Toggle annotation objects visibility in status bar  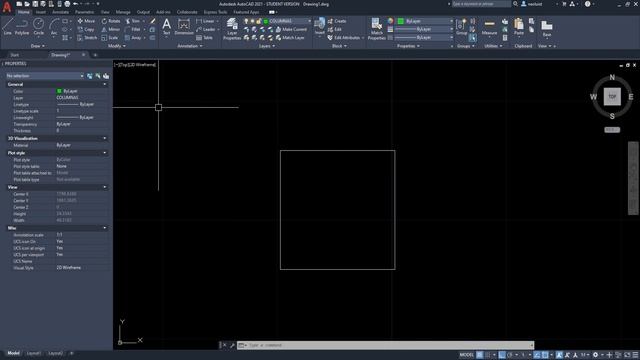coord(559,355)
